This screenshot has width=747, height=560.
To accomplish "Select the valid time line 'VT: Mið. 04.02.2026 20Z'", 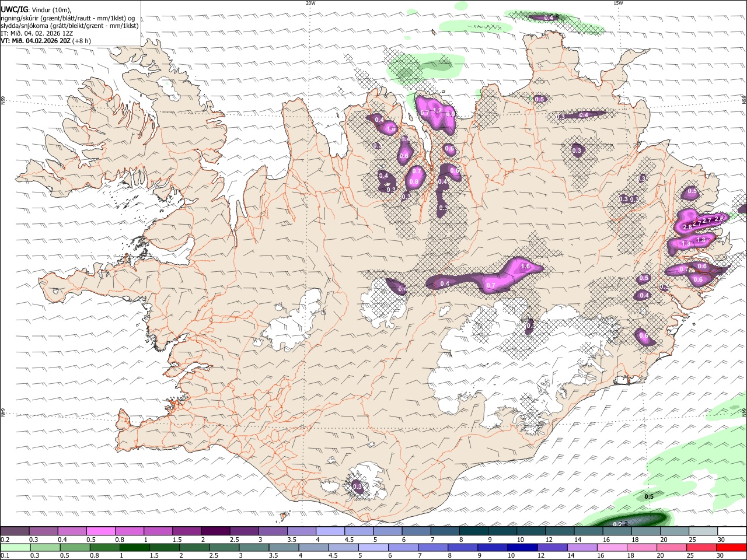I will 36,41.
